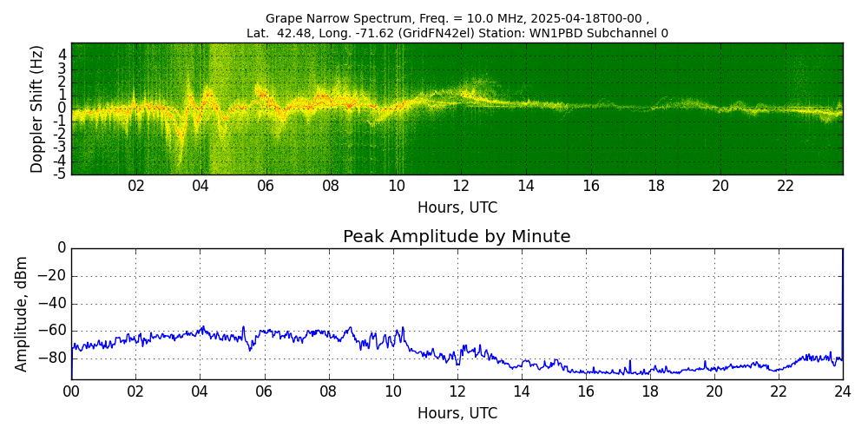Click the 16 hour tick under the spectrogram
This screenshot has height=434, width=868.
pyautogui.click(x=591, y=186)
